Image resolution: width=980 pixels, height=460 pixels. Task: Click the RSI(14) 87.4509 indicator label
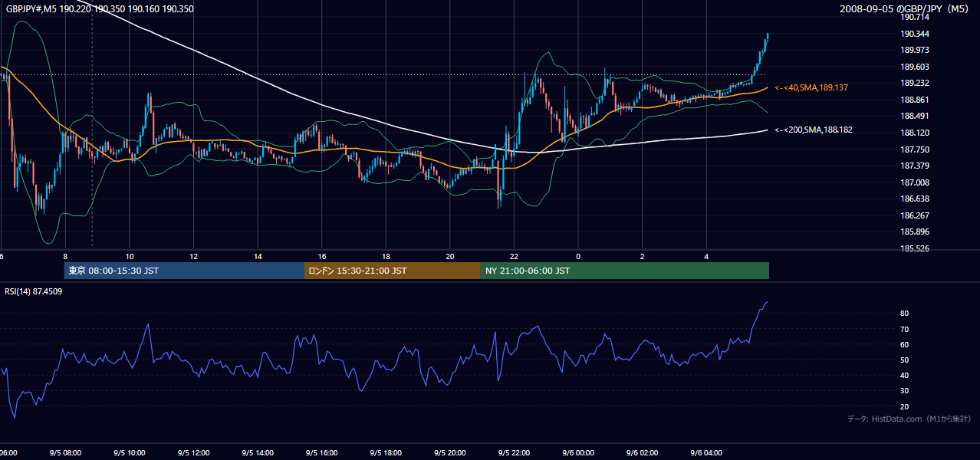pos(34,291)
